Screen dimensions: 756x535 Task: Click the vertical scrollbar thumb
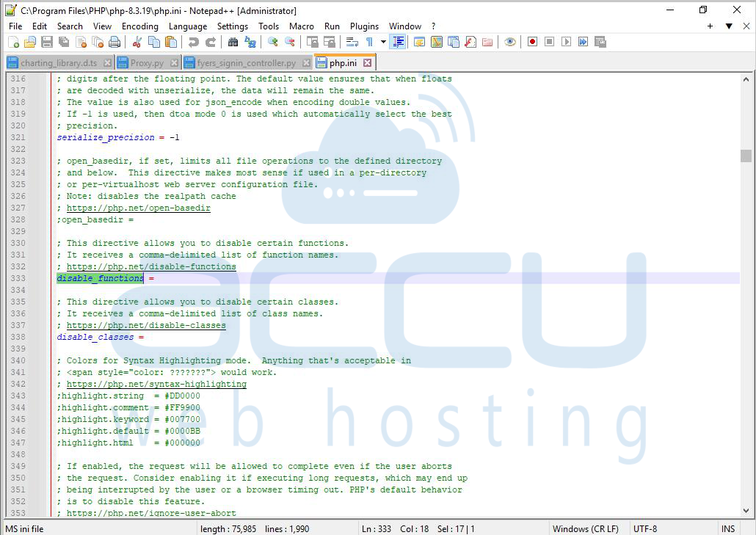746,156
